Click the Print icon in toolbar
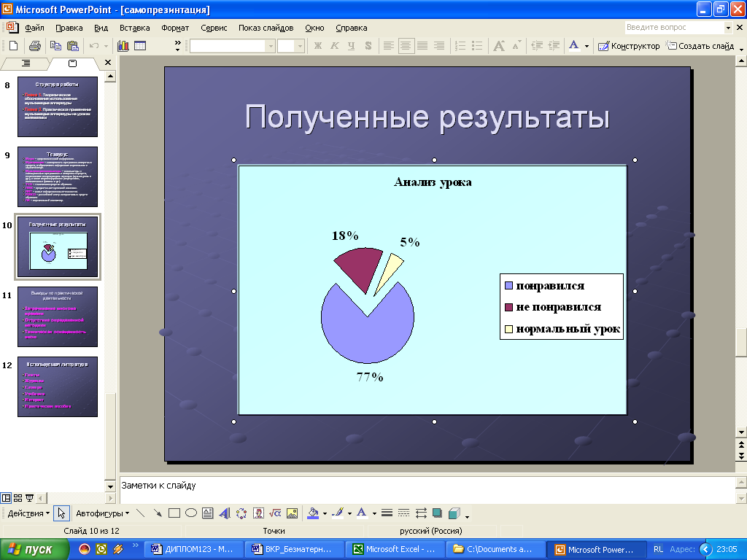The image size is (747, 560). [34, 46]
